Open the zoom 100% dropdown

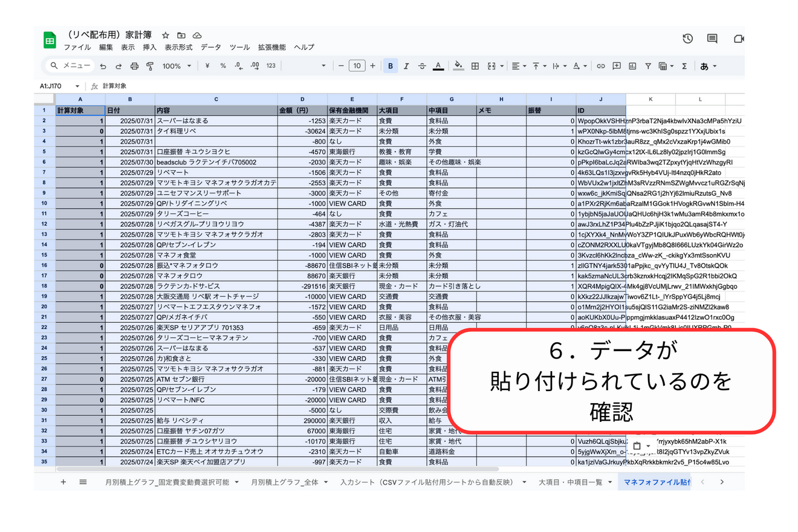pyautogui.click(x=177, y=66)
